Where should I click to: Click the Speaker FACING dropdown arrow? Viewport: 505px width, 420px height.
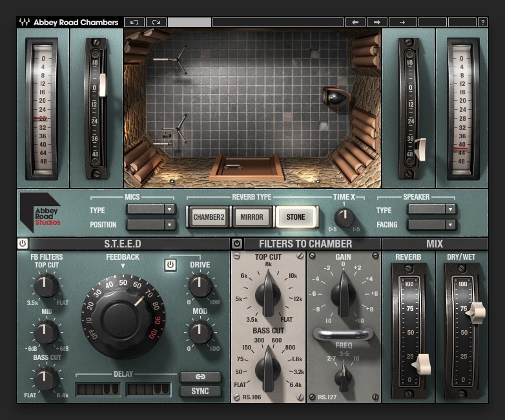450,224
